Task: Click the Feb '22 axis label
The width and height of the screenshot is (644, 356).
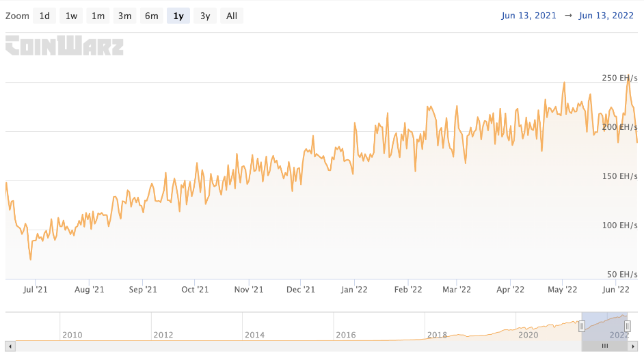Action: [x=408, y=290]
